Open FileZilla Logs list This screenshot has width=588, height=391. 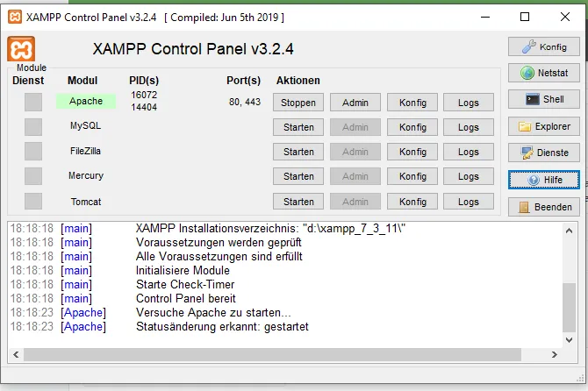coord(469,152)
